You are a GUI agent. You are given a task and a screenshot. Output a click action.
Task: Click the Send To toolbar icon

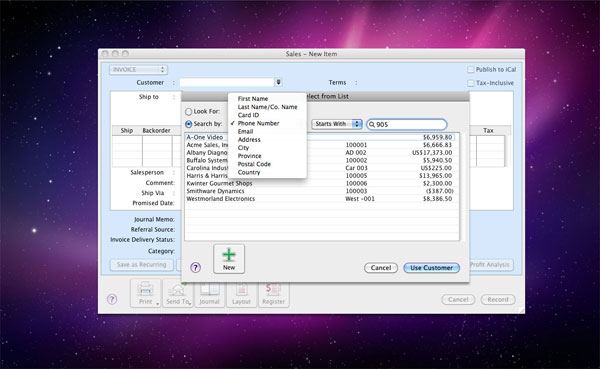(178, 293)
